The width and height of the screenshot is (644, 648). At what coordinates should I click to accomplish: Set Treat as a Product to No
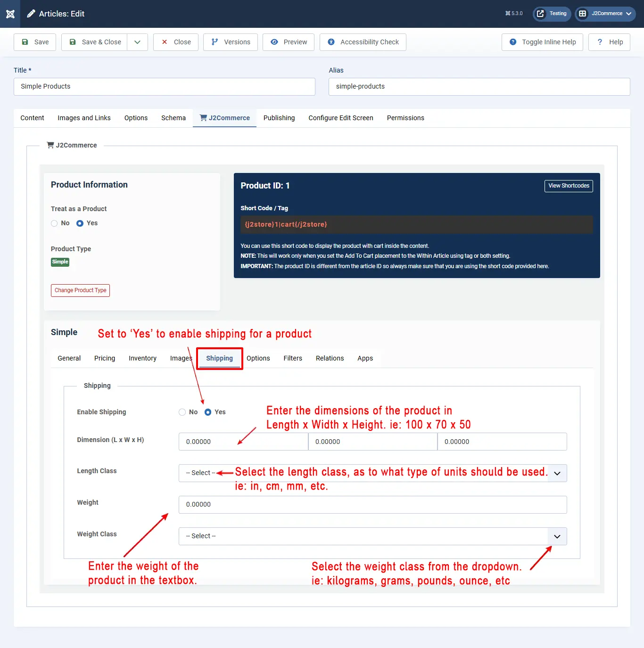[54, 223]
